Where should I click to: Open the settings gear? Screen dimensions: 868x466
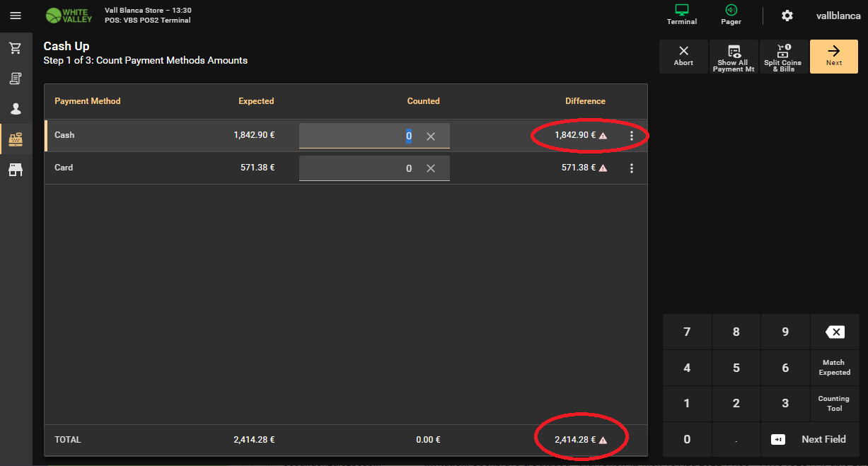coord(787,16)
